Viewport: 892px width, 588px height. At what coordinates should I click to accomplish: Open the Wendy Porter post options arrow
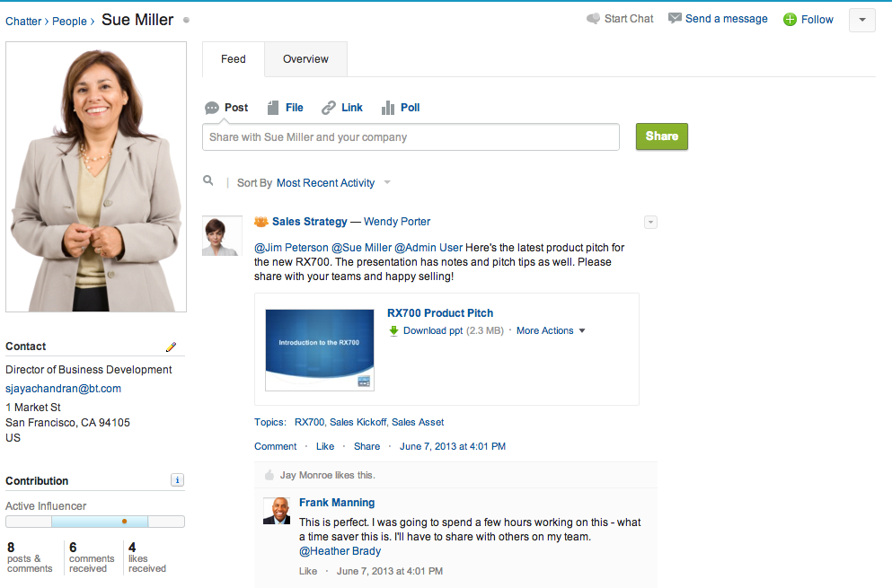650,223
